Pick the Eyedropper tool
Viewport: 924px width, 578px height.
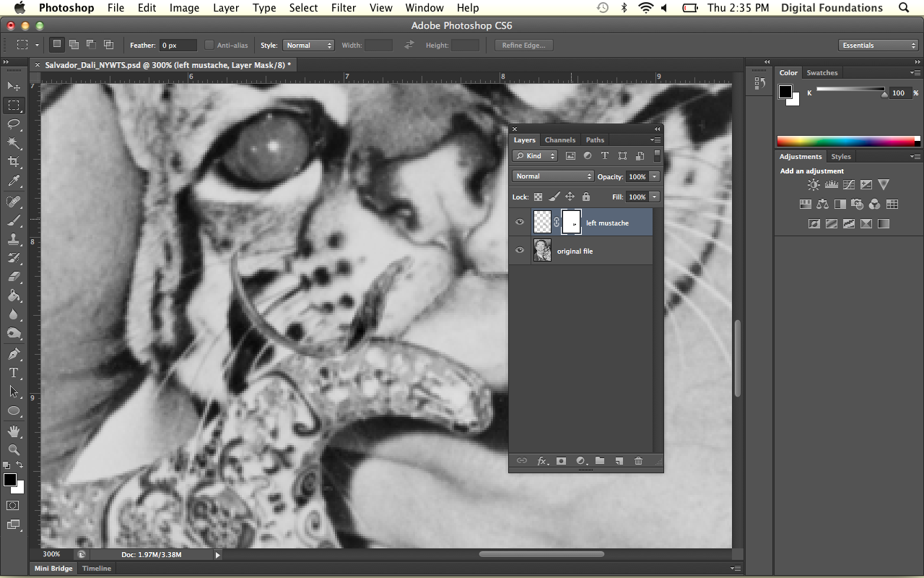click(x=14, y=181)
